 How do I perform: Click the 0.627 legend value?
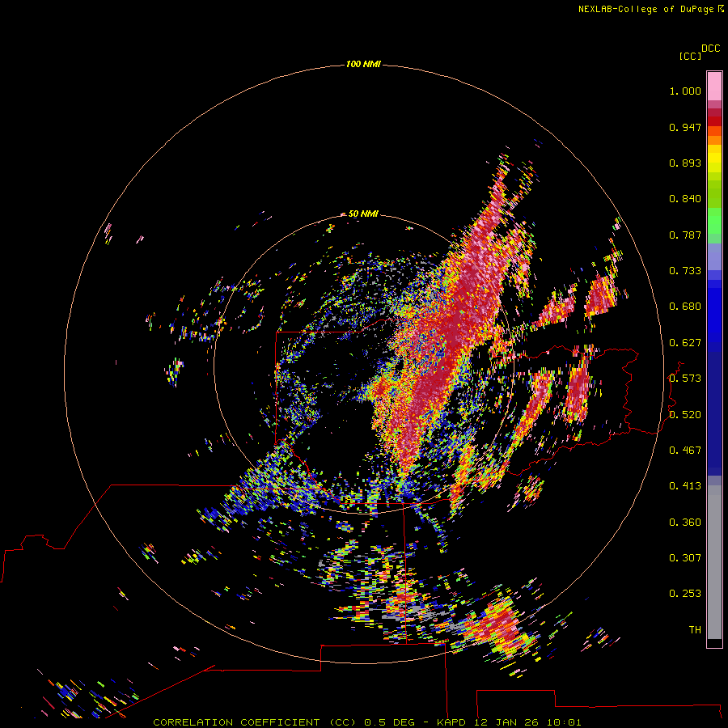[685, 343]
